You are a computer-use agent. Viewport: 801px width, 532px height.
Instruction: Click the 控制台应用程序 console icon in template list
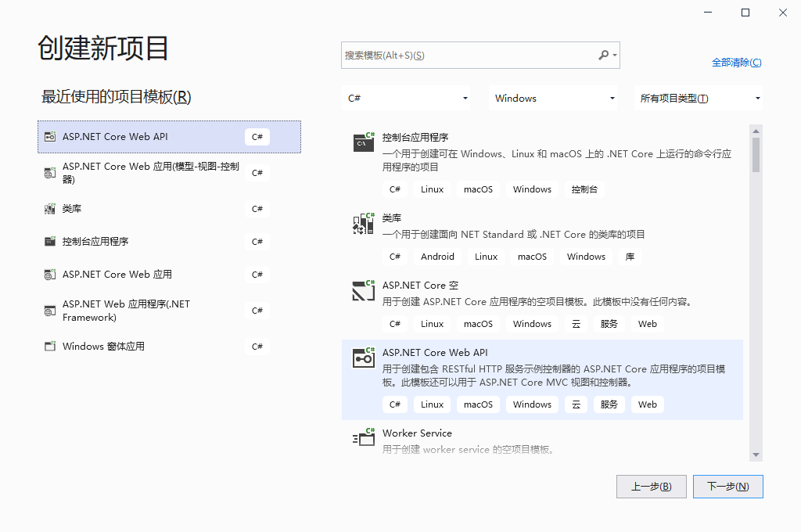coord(364,142)
